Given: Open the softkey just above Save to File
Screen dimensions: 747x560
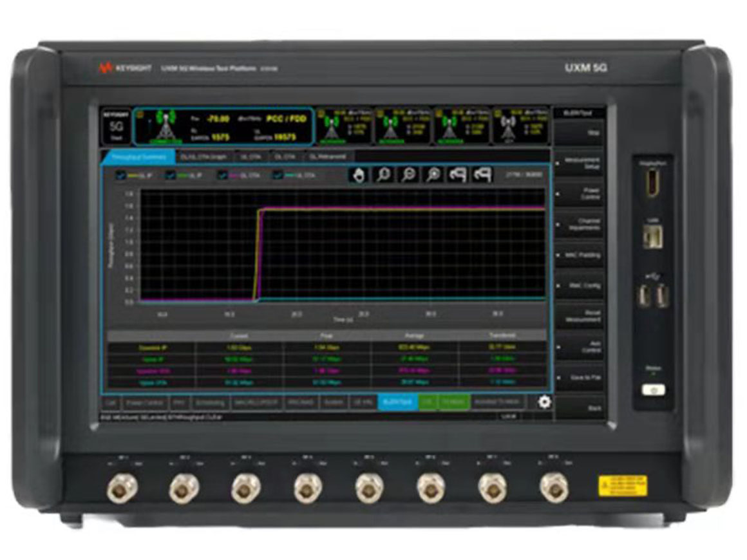Looking at the screenshot, I should (580, 347).
